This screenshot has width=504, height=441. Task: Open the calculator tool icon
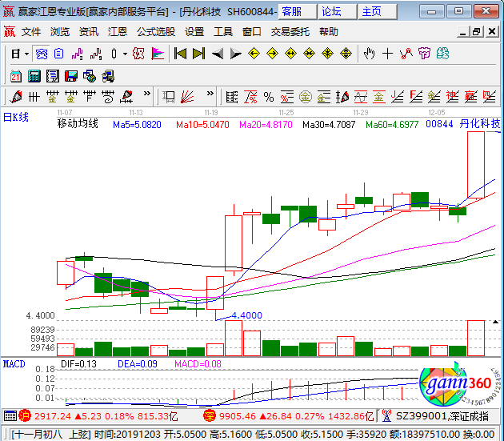34,76
